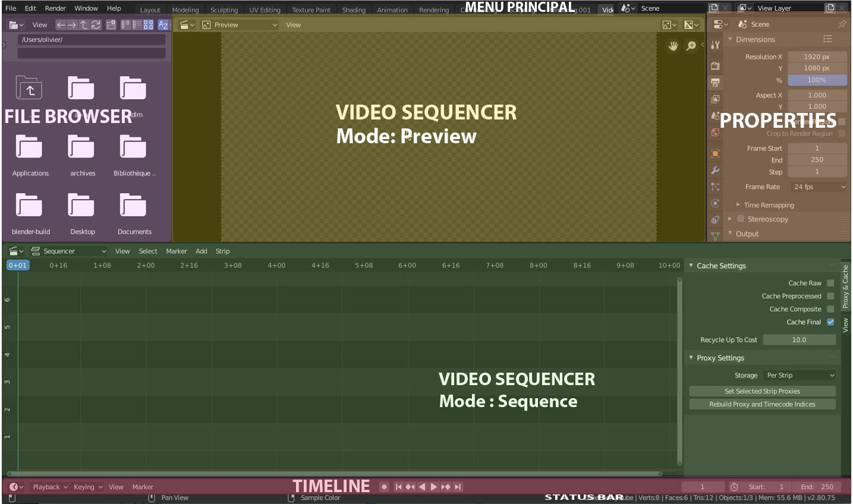The image size is (853, 504).
Task: Select the pan hand tool in preview
Action: pos(673,46)
